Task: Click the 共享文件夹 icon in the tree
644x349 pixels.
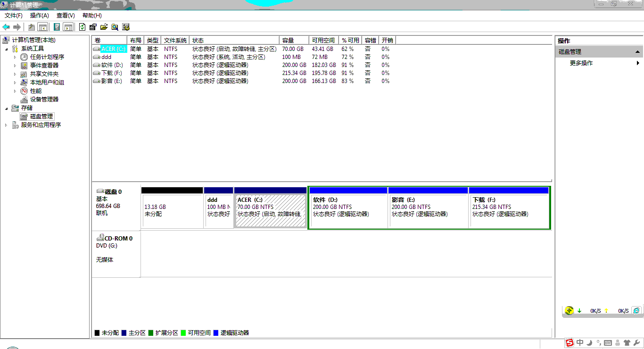Action: [x=24, y=74]
